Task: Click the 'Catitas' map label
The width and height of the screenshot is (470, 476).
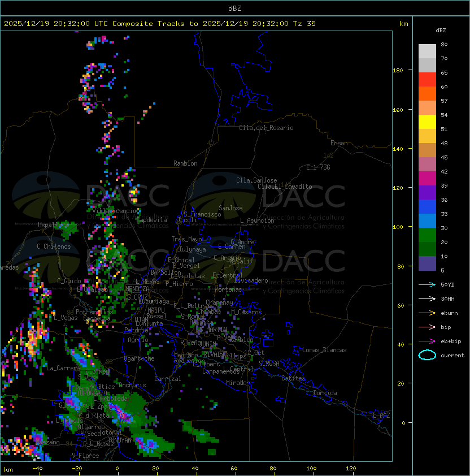Action: [x=293, y=378]
